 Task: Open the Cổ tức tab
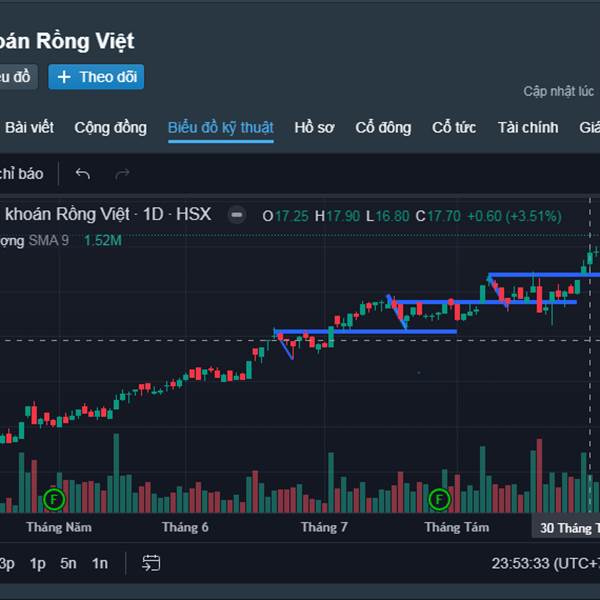(x=454, y=127)
